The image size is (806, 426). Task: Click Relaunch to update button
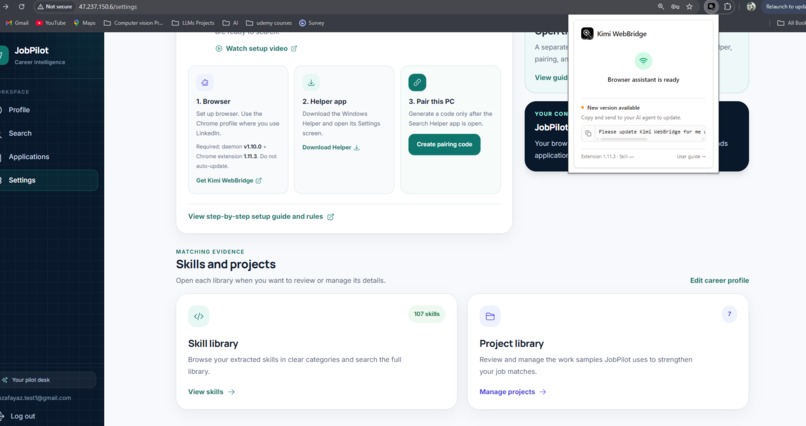pos(784,7)
